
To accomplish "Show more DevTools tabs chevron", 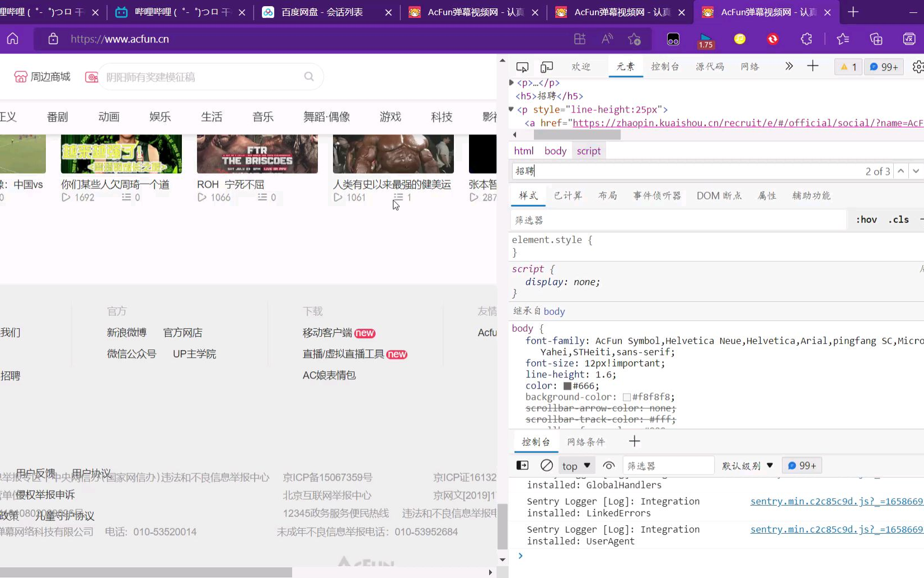I will pyautogui.click(x=789, y=66).
